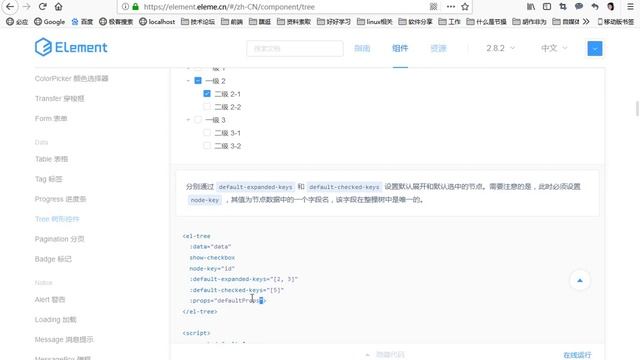Go back to previous page
This screenshot has width=640, height=360.
(10, 7)
